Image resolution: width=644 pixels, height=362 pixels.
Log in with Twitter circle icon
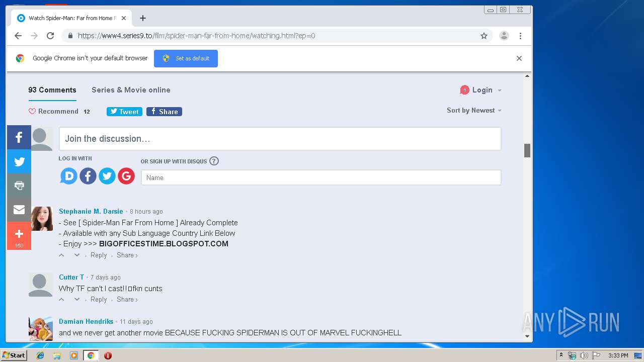coord(107,176)
